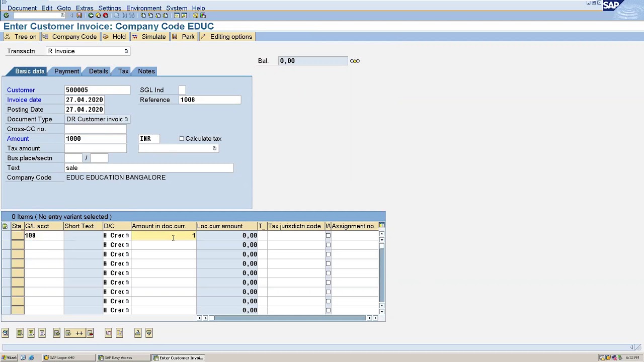Click the Start button on taskbar
This screenshot has width=644, height=362.
(x=9, y=358)
